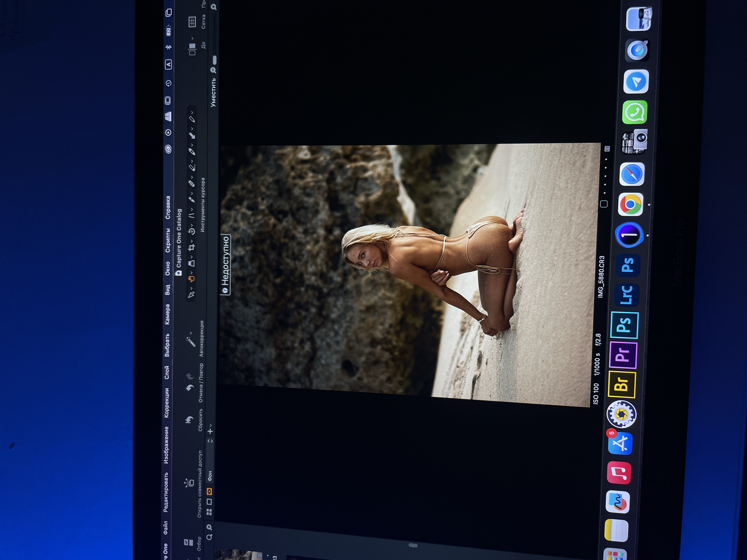Select the orange hand pan tool
The height and width of the screenshot is (560, 747).
[192, 279]
